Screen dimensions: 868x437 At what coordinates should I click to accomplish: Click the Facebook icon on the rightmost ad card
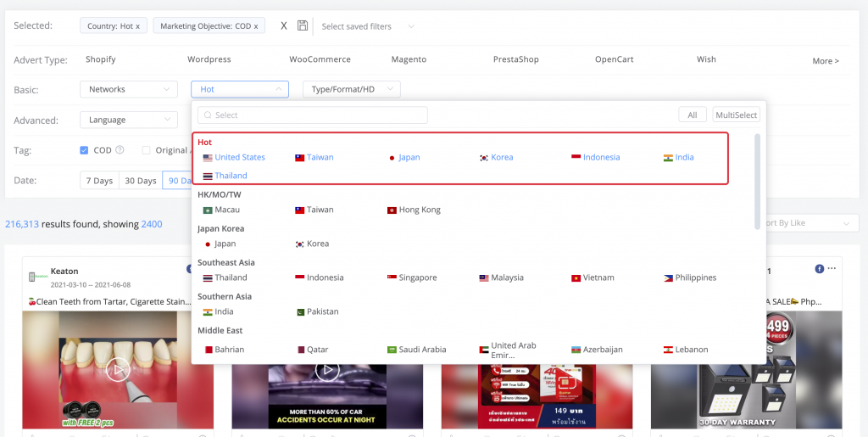(x=820, y=269)
